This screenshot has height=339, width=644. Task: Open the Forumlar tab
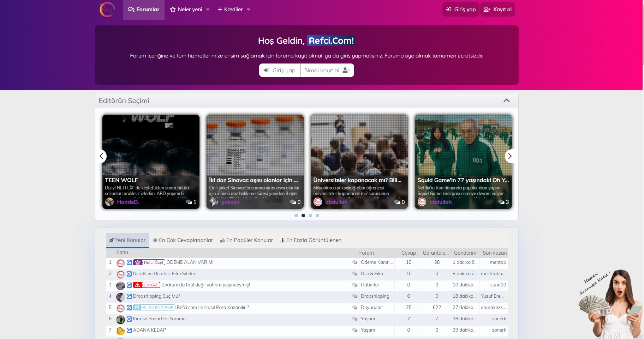144,10
